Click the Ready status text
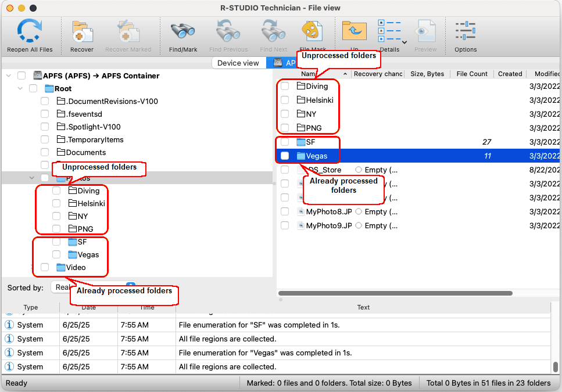 [x=16, y=383]
